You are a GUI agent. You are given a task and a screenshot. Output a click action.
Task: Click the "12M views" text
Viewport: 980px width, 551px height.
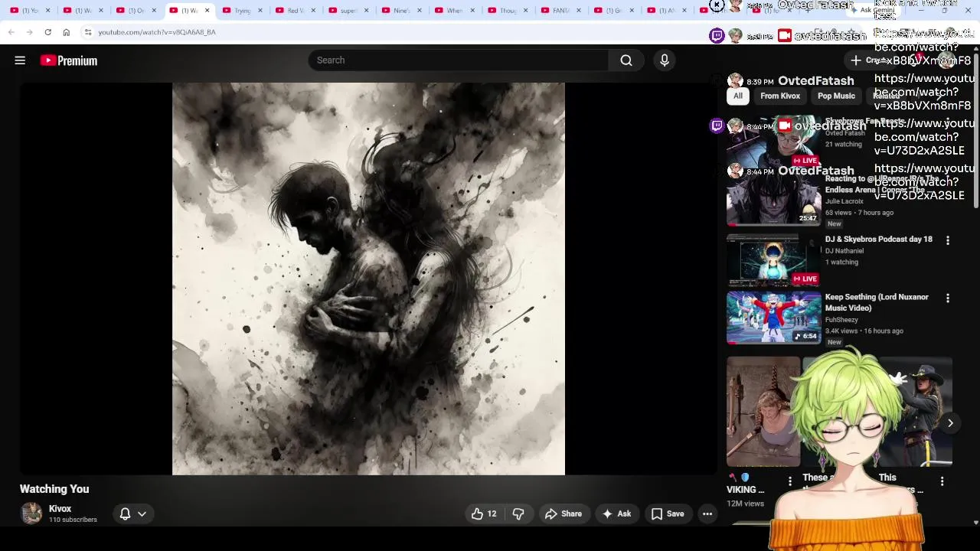[745, 504]
